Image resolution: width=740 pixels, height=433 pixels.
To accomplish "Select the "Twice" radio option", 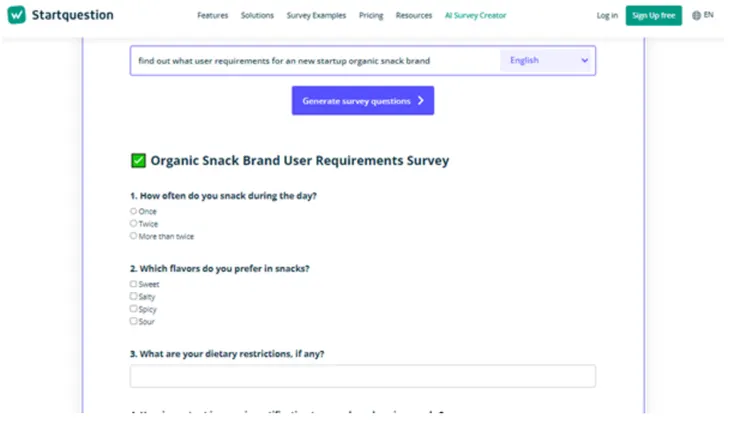I will pos(134,223).
